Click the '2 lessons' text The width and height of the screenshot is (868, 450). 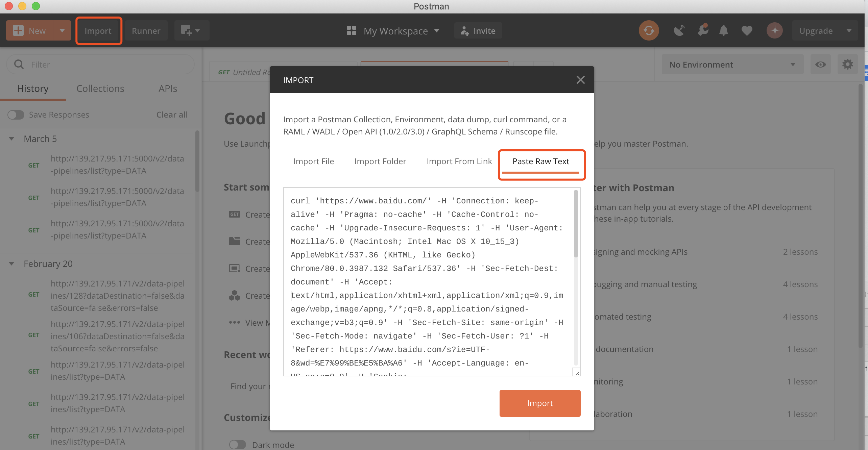click(x=800, y=252)
